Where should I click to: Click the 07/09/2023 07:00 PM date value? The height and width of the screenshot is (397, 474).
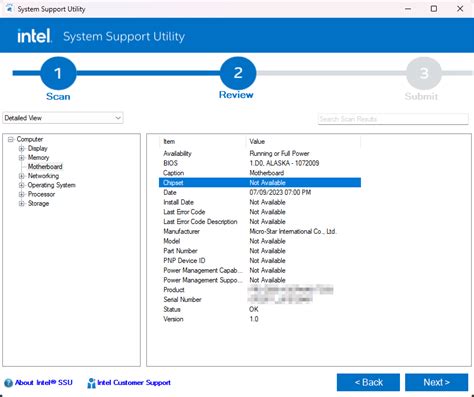[x=280, y=192]
